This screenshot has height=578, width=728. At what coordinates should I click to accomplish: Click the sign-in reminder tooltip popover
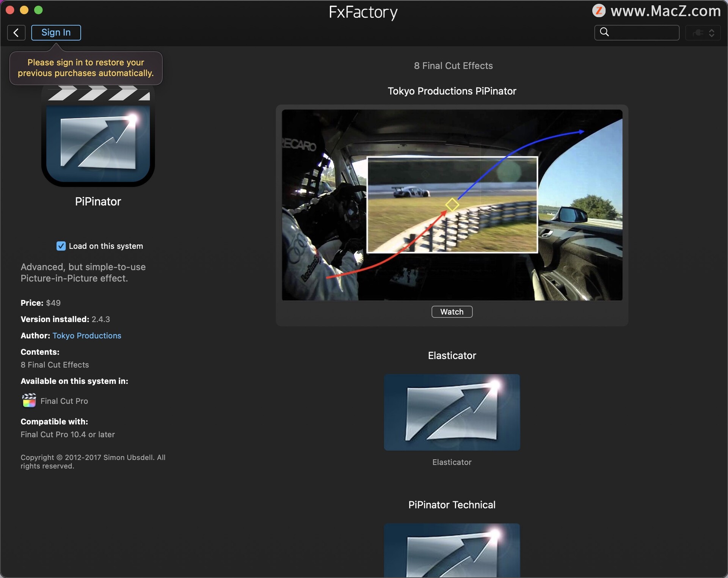[x=86, y=68]
